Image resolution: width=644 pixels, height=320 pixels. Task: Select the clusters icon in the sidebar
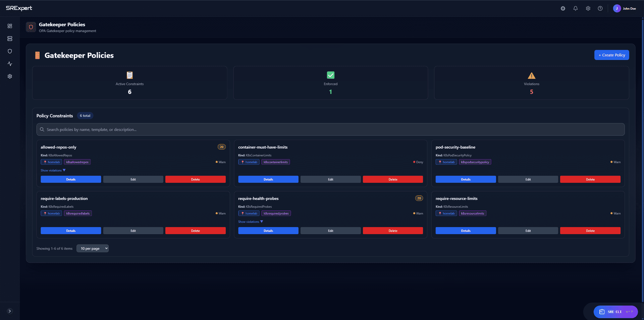(x=10, y=39)
